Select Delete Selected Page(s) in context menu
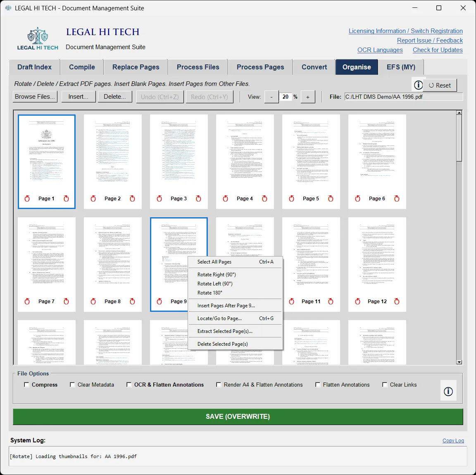Image resolution: width=476 pixels, height=475 pixels. [236, 344]
